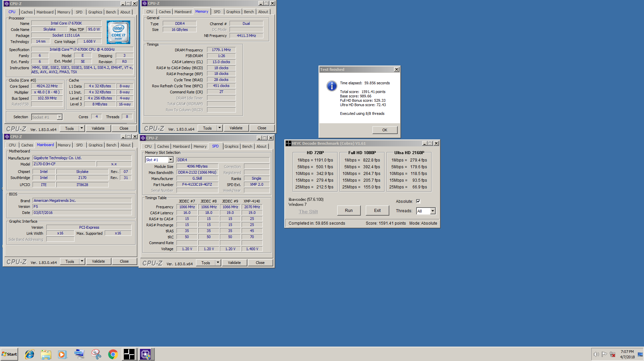The image size is (644, 361).
Task: Click the network status tray icon
Action: click(612, 354)
